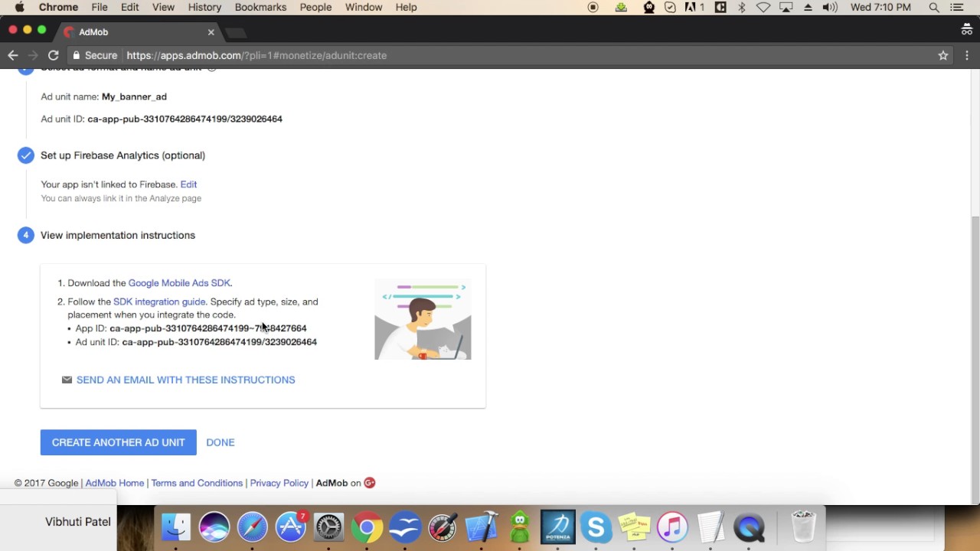
Task: Open TextEdit from the dock
Action: coord(710,527)
